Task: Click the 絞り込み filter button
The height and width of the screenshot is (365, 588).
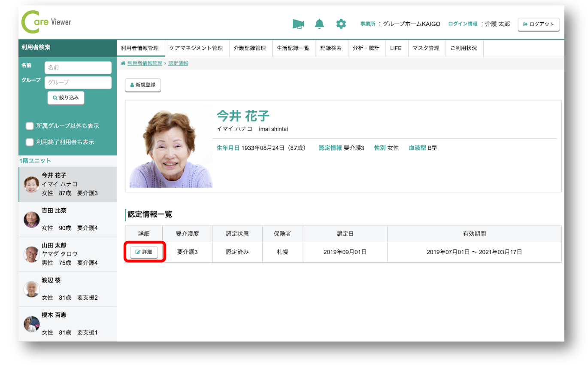Action: (x=66, y=98)
